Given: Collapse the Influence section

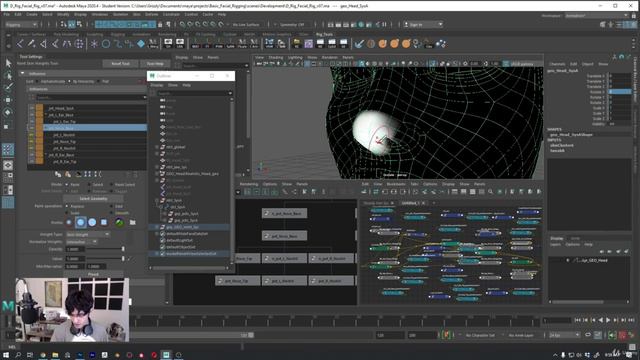Looking at the screenshot, I should (22, 73).
